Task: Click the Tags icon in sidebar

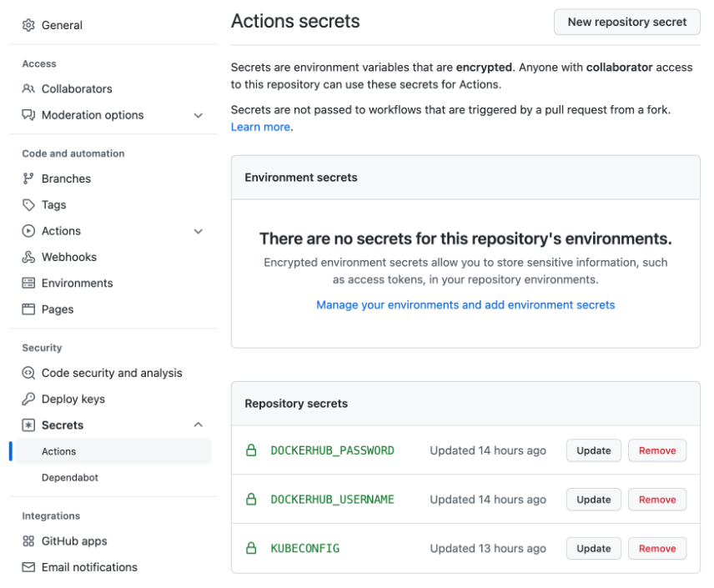Action: tap(28, 204)
